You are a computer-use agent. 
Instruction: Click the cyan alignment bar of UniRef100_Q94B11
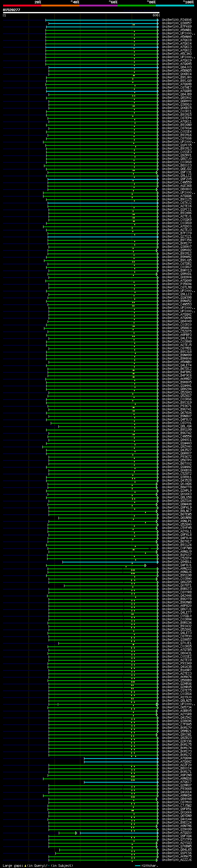click(110, 562)
